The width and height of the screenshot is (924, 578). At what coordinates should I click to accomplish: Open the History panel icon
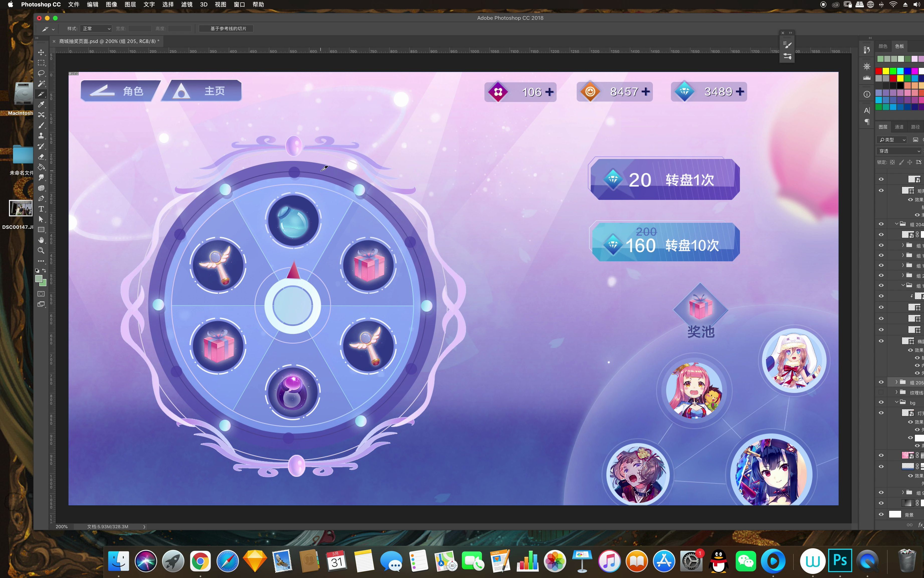point(867,50)
